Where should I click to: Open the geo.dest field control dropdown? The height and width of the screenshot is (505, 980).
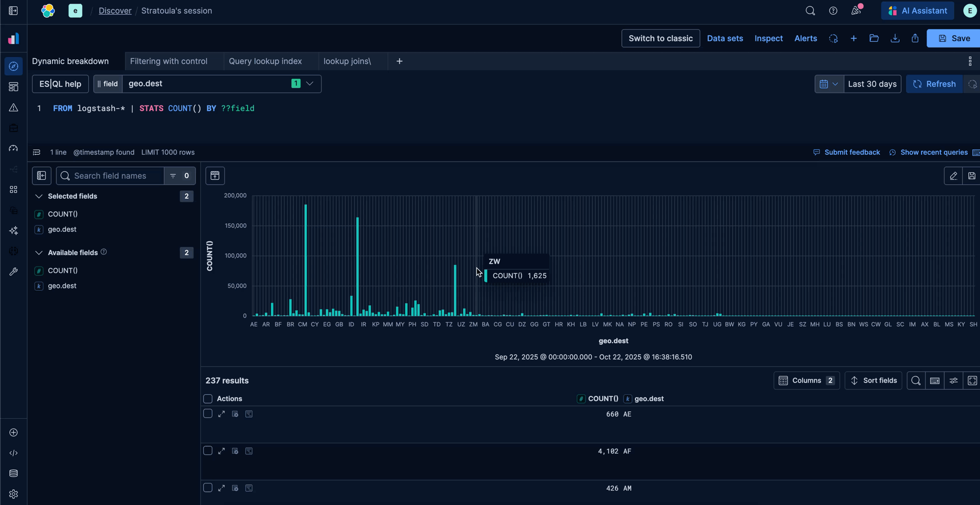point(310,84)
